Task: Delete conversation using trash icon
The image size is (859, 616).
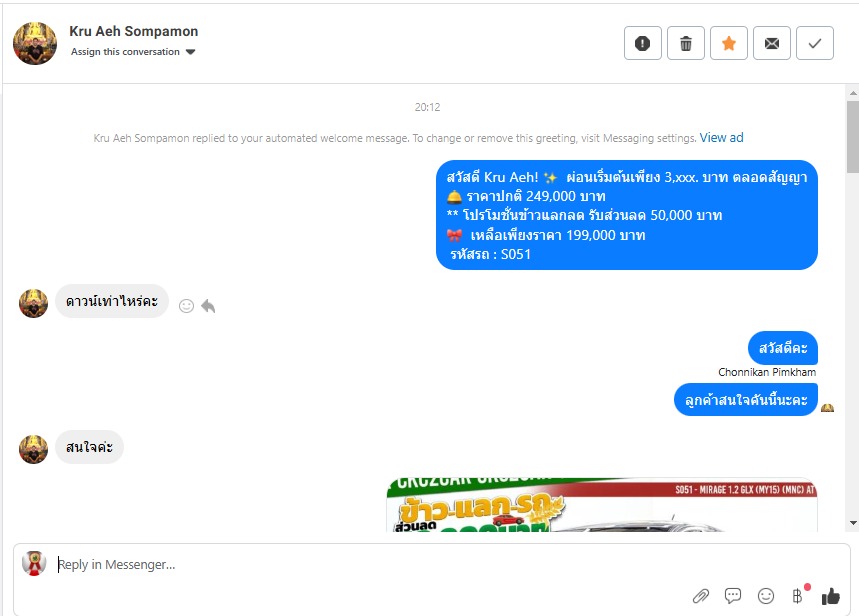Action: click(686, 43)
